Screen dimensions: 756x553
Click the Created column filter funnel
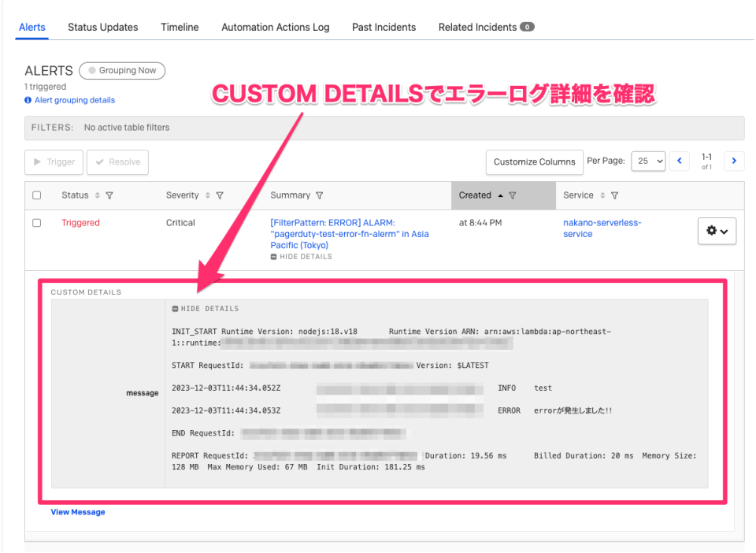tap(513, 195)
